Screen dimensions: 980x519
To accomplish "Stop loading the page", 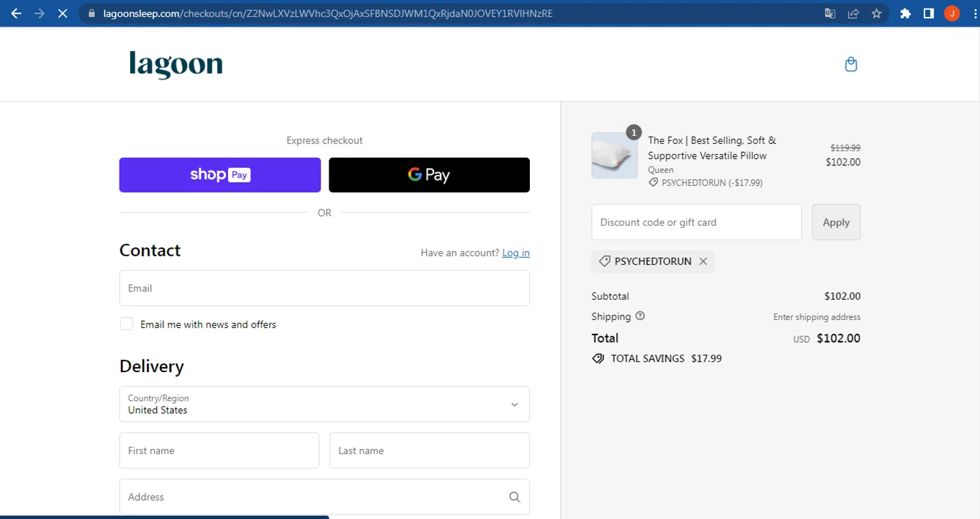I will [x=63, y=13].
